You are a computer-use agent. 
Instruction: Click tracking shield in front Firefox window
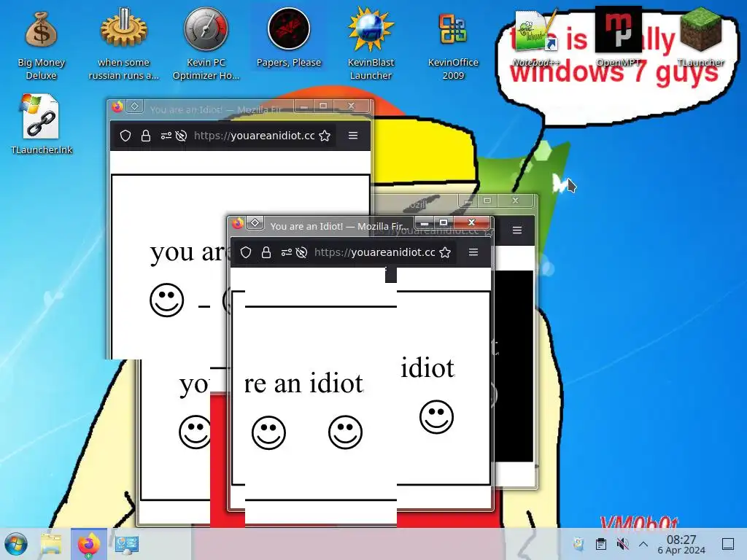[246, 252]
